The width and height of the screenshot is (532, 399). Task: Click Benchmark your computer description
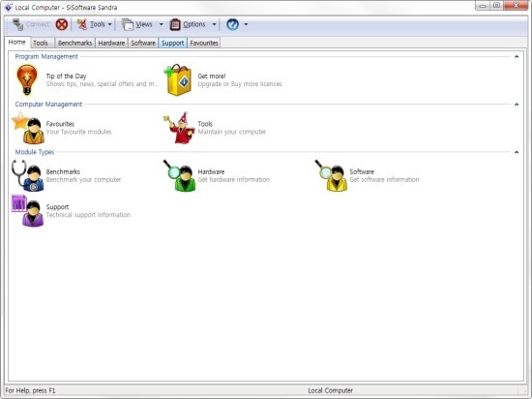(83, 179)
